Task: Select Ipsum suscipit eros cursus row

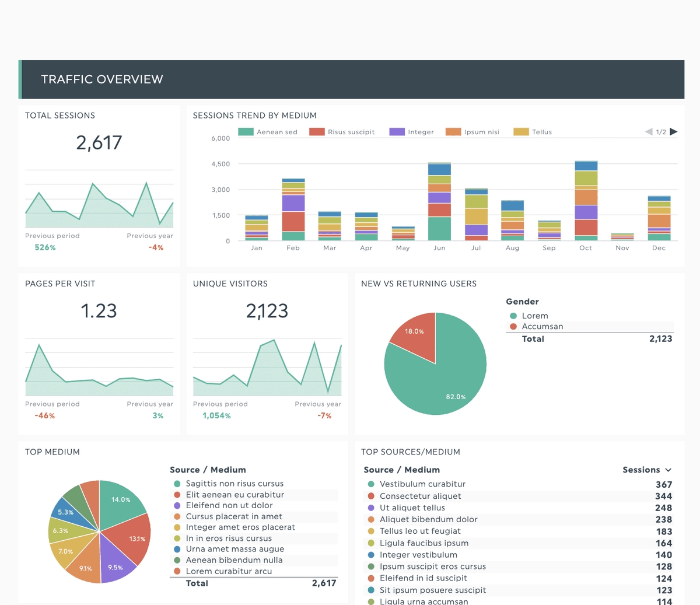Action: [519, 566]
